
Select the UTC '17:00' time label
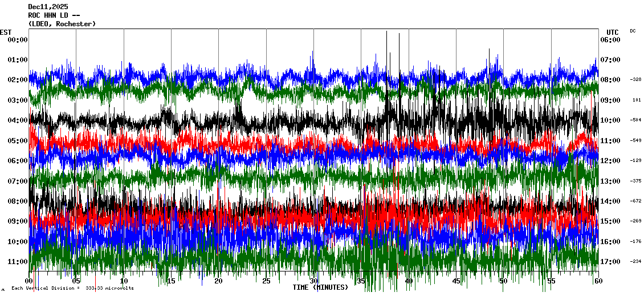click(610, 261)
